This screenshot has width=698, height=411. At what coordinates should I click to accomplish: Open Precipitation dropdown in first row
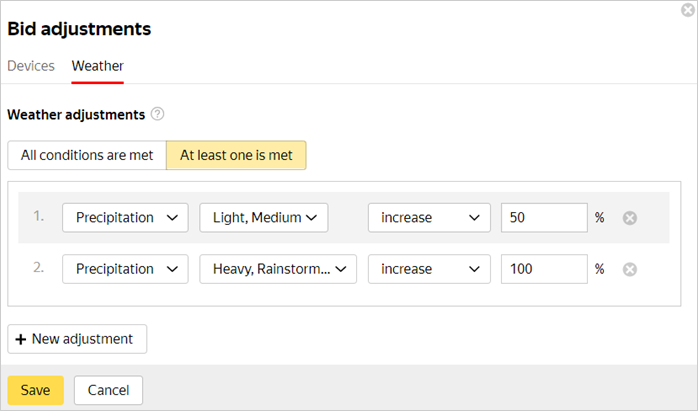click(x=125, y=217)
